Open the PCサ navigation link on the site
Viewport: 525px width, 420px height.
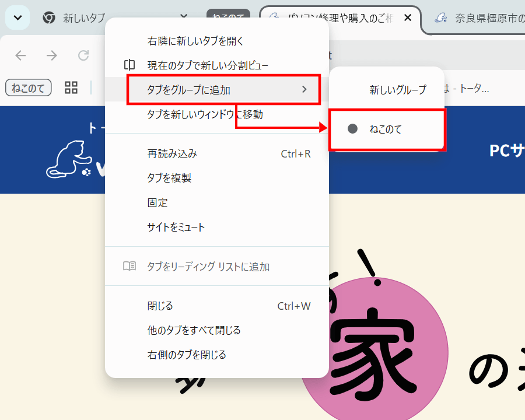coord(507,150)
